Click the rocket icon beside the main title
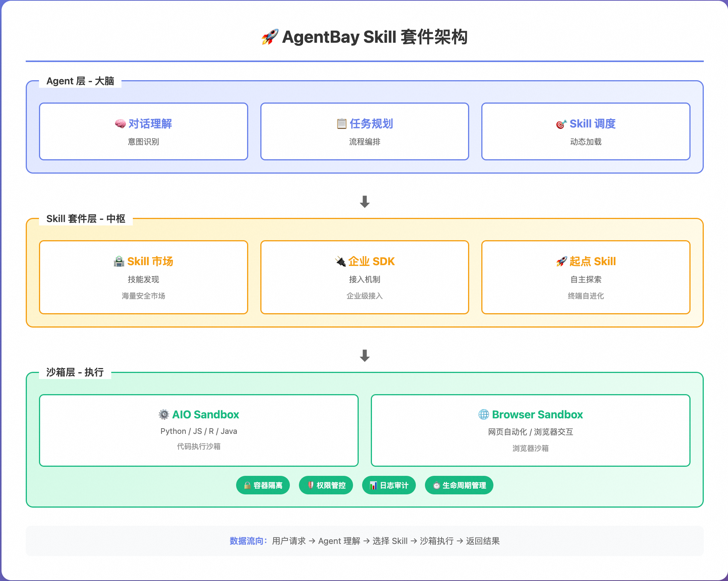The image size is (728, 581). [270, 37]
